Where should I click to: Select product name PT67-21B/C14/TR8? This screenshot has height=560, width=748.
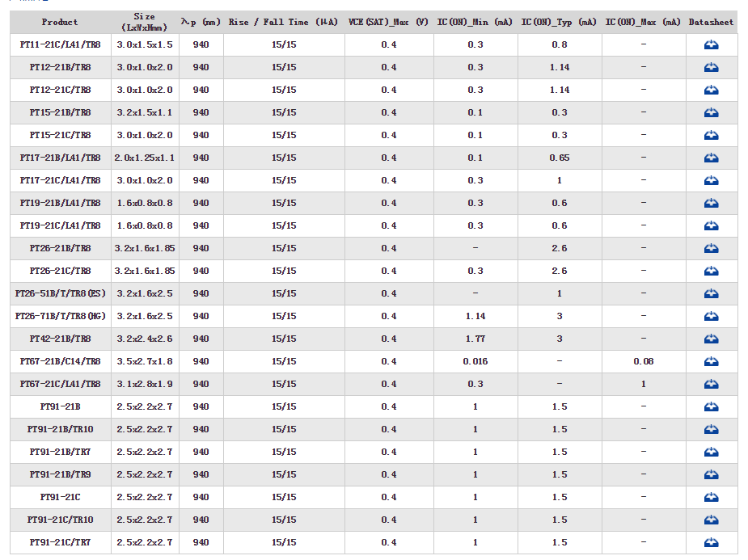click(x=60, y=362)
